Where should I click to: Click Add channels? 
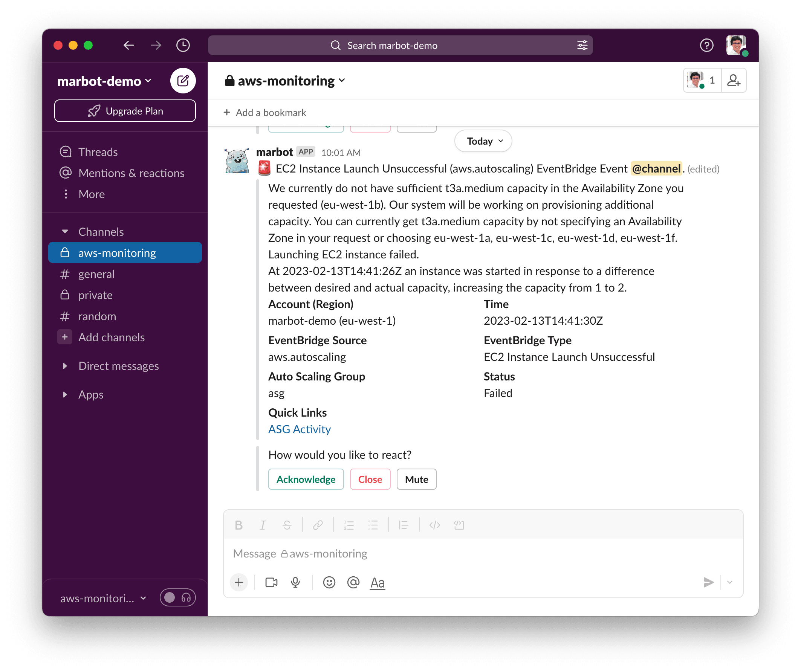coord(125,337)
